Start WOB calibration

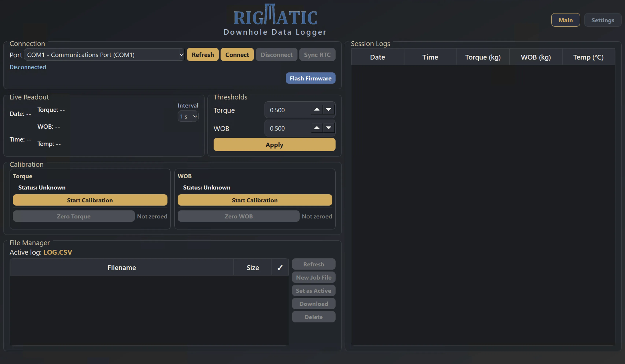pos(255,200)
